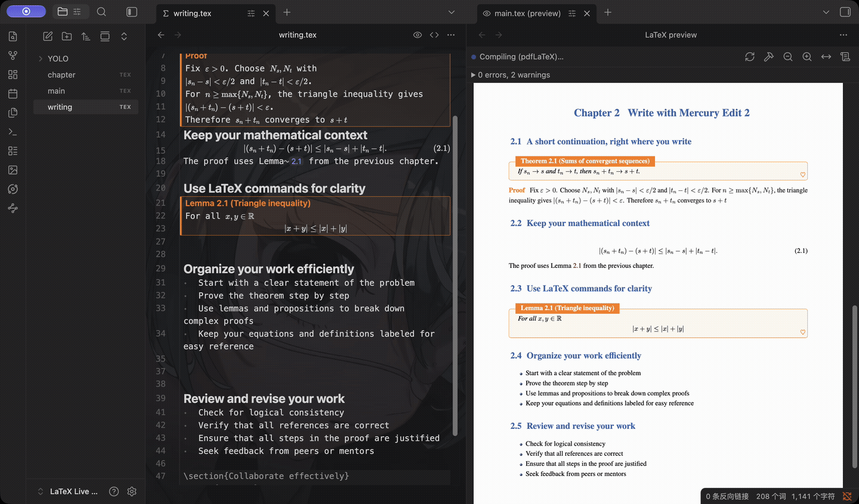Click the blocks list ribbon icon
859x504 pixels.
pyautogui.click(x=13, y=151)
